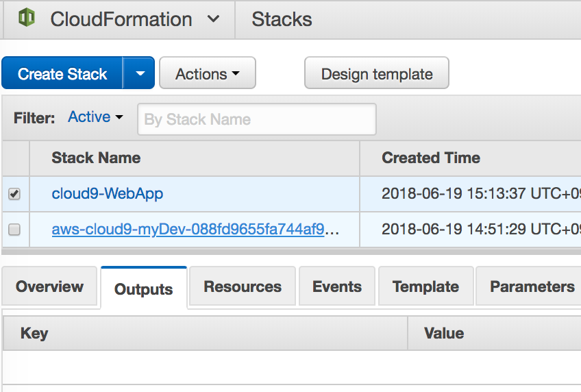This screenshot has height=392, width=581.
Task: Click the CloudFormation service logo icon
Action: pyautogui.click(x=27, y=18)
